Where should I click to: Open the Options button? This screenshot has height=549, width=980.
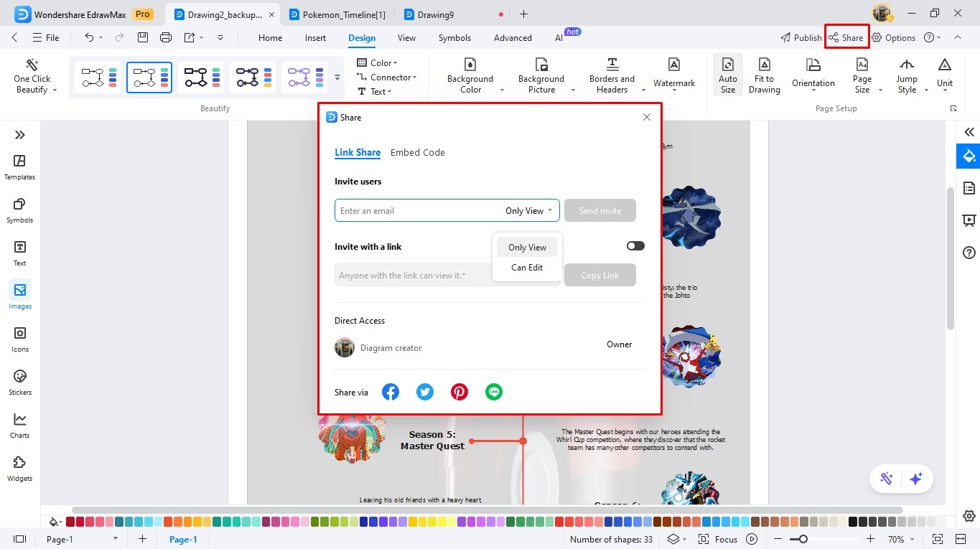point(894,37)
